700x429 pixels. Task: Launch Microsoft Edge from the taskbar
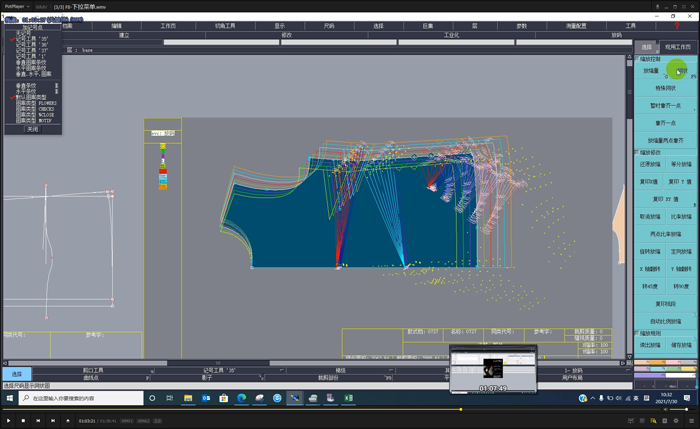coord(242,398)
